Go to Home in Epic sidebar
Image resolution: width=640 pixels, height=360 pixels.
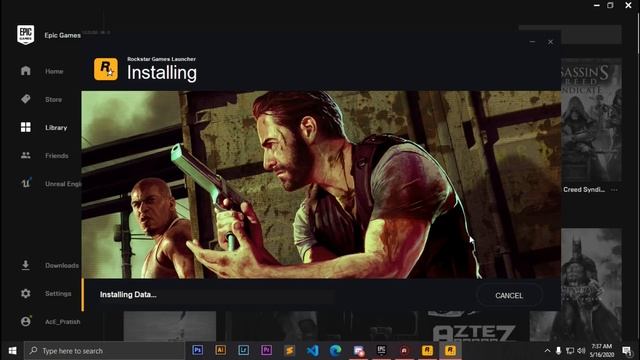click(54, 71)
